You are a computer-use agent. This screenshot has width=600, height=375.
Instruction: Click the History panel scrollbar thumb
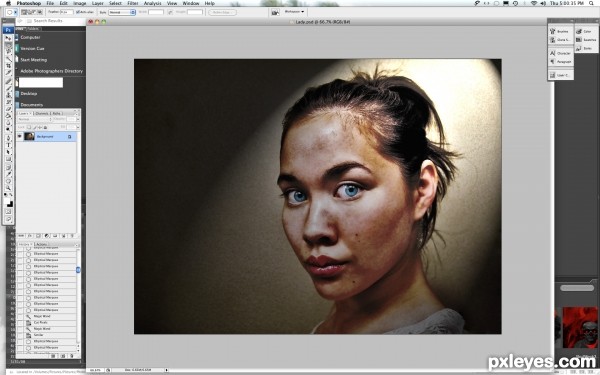(78, 270)
